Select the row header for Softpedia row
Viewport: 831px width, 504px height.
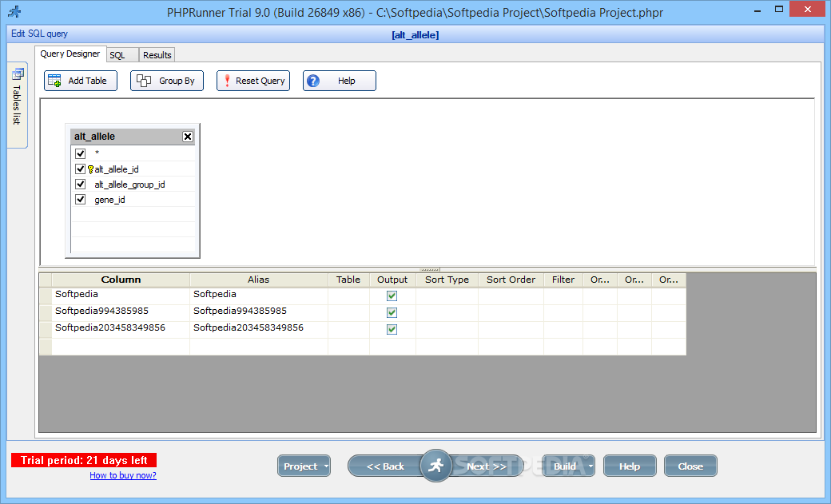coord(46,296)
